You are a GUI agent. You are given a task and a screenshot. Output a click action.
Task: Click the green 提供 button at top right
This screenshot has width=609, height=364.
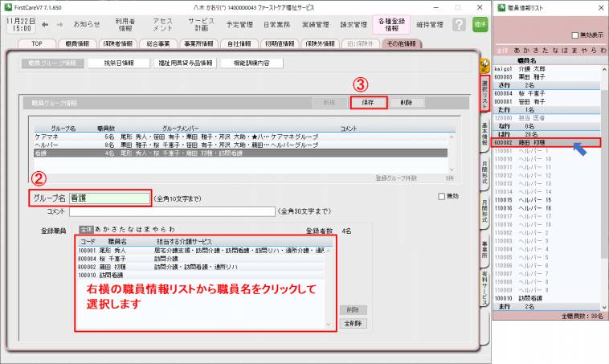pos(480,25)
